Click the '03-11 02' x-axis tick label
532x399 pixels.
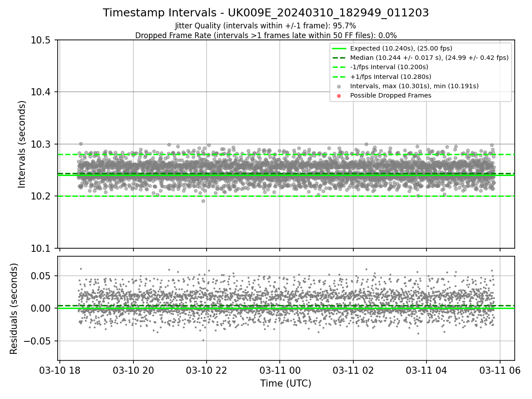point(353,370)
